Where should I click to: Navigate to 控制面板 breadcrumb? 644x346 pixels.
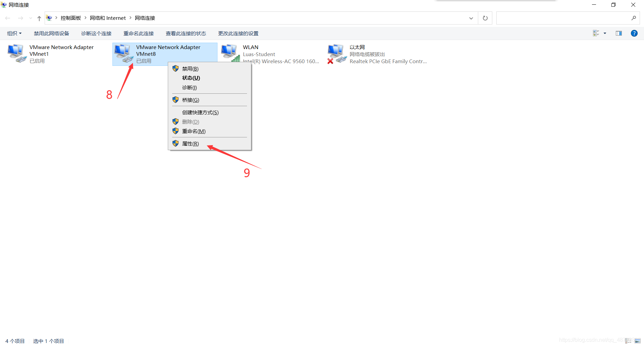(71, 18)
